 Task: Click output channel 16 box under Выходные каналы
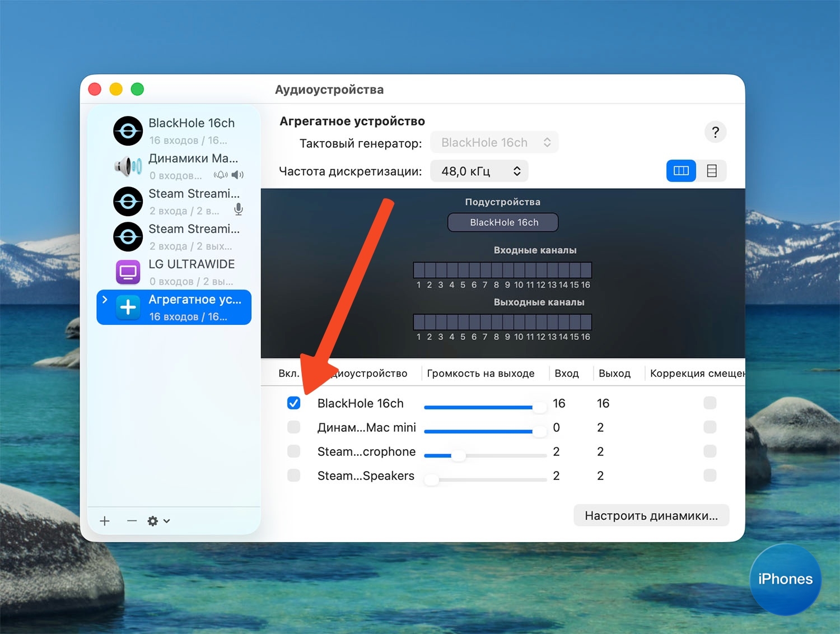(586, 322)
